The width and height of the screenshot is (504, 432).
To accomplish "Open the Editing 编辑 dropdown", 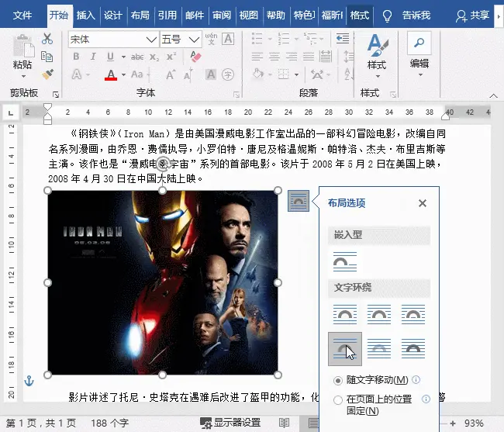I will (419, 54).
